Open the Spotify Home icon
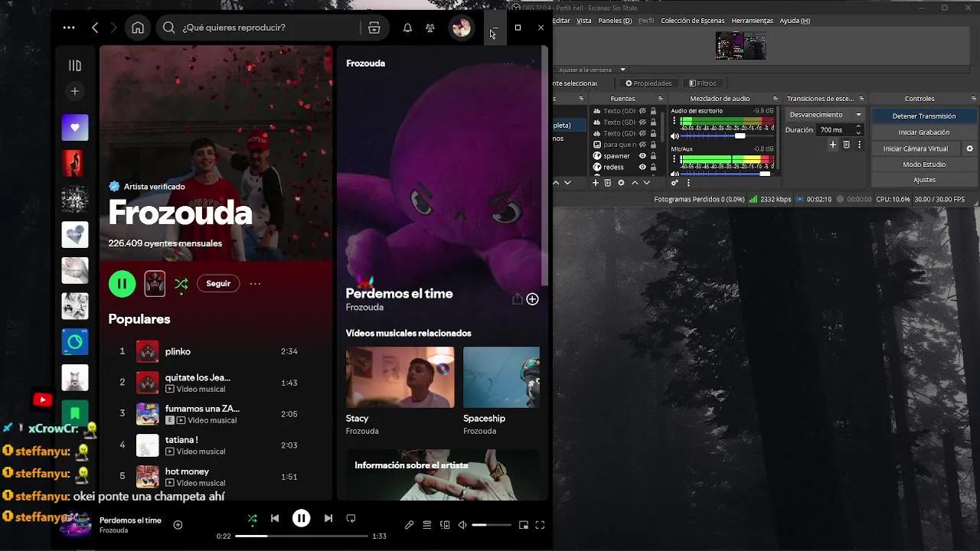 click(138, 28)
